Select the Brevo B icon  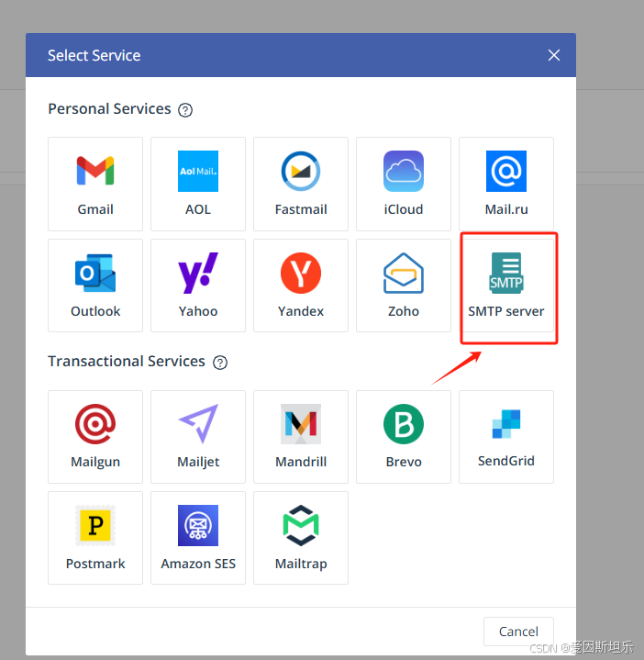pos(404,424)
